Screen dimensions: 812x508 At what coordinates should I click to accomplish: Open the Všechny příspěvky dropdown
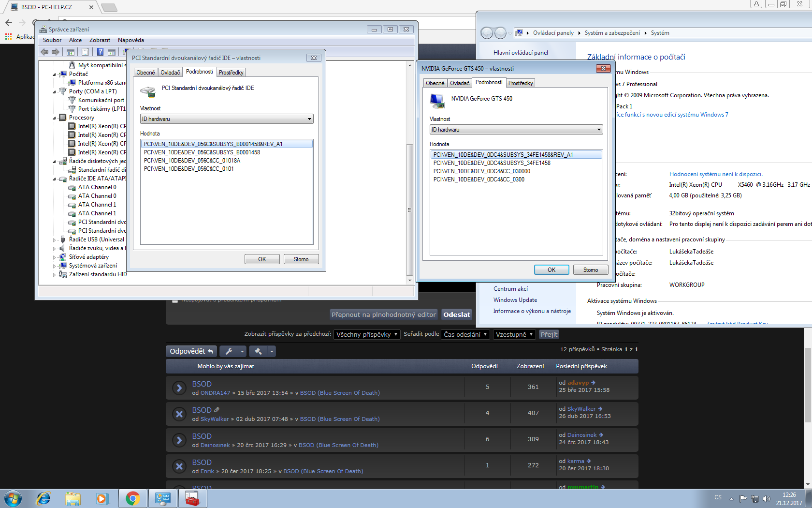click(367, 334)
